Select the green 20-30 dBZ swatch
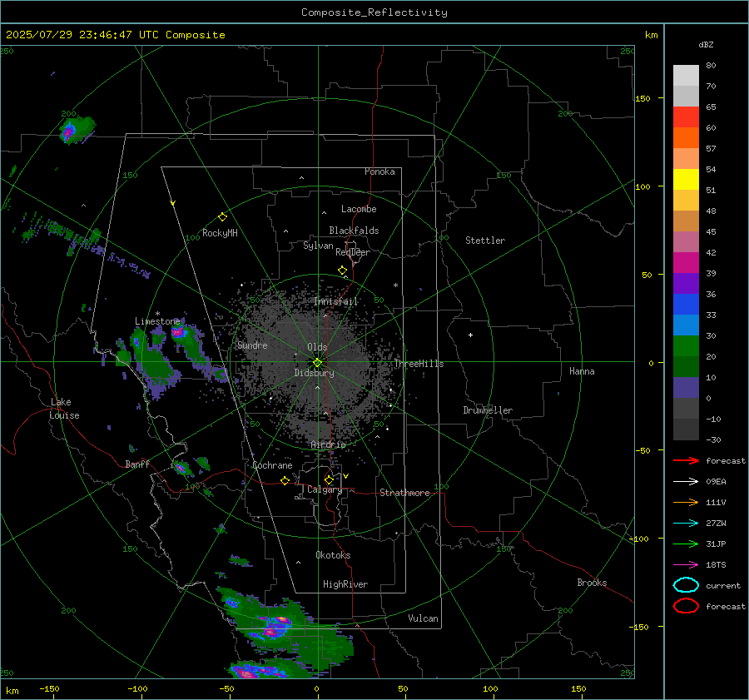Screen dimensions: 749x700 [x=686, y=346]
